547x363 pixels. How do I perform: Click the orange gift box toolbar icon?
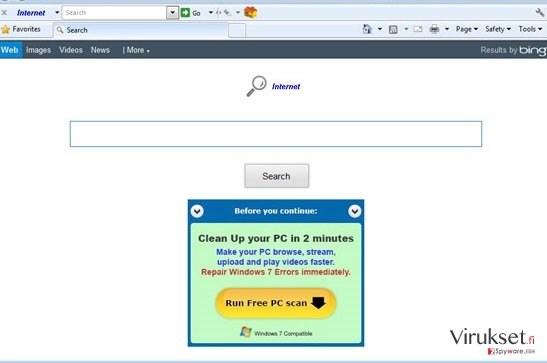[x=250, y=12]
